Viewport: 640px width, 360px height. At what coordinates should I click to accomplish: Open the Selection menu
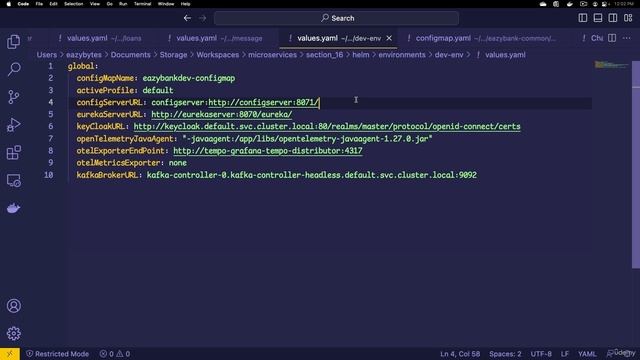click(73, 4)
